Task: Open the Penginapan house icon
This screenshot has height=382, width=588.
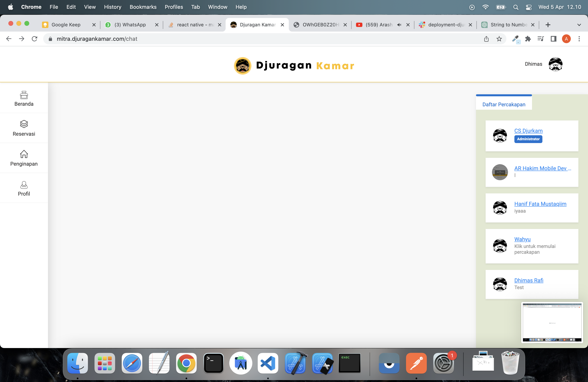Action: [x=24, y=154]
